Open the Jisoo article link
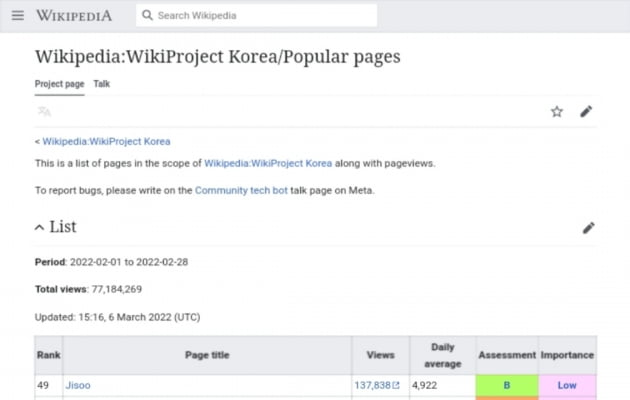The image size is (630, 400). pos(78,385)
